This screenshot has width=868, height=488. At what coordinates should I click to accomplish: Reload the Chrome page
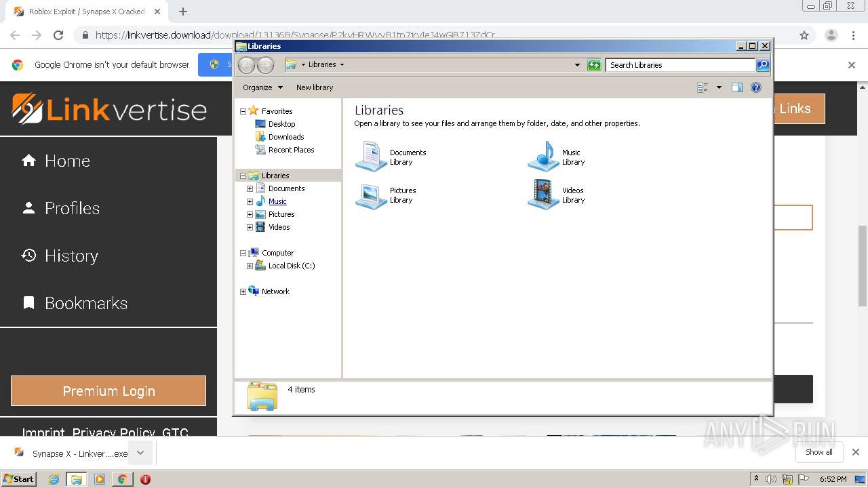(58, 35)
